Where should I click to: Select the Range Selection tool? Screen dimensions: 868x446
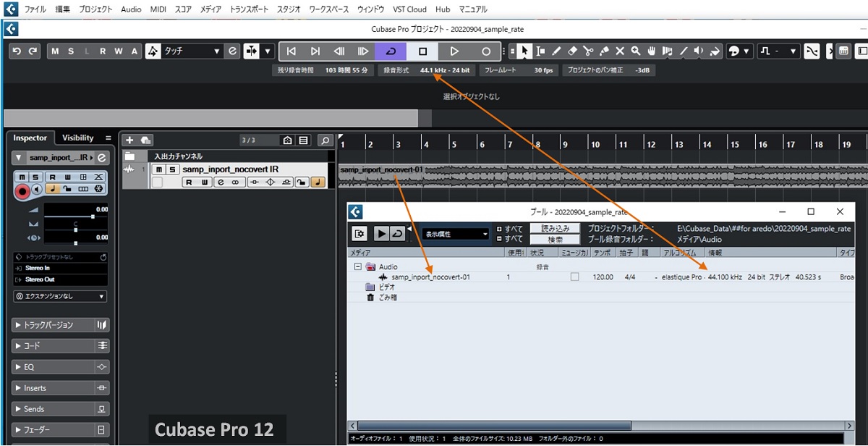540,51
